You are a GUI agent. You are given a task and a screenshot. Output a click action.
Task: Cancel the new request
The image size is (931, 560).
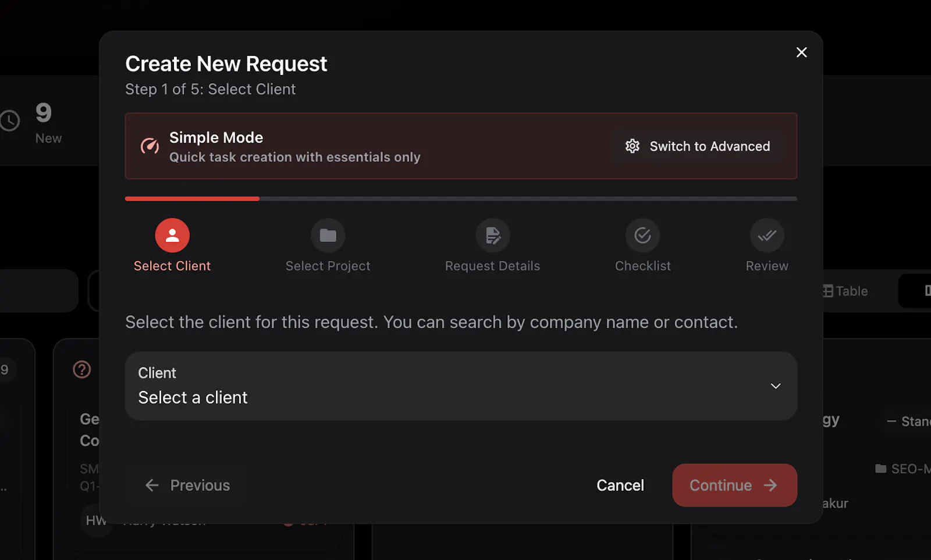pos(620,485)
